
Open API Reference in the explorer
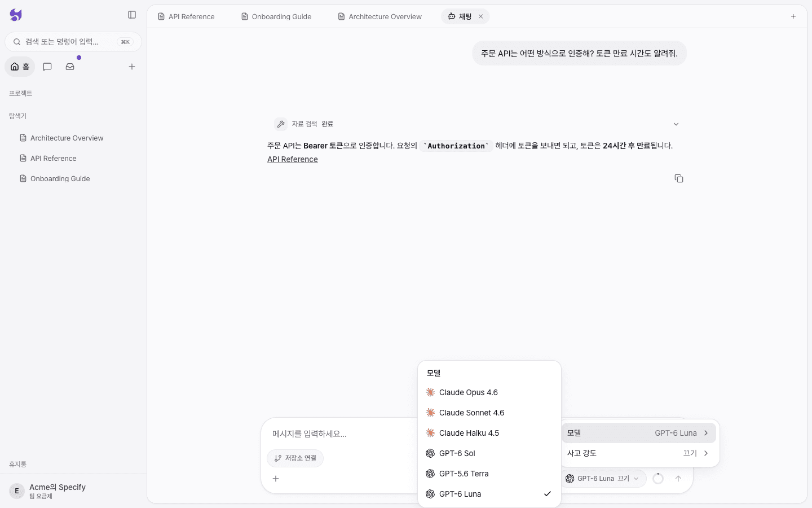54,159
